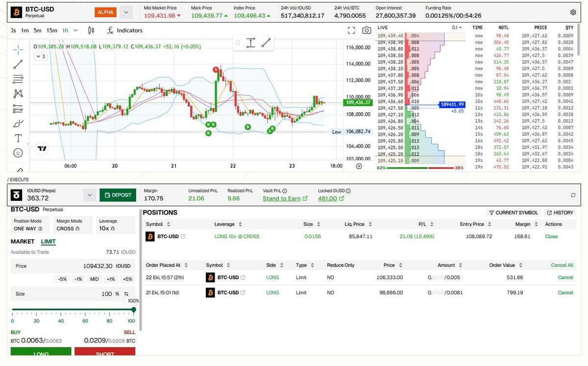Open the HISTORY view
This screenshot has width=588, height=366.
[x=560, y=213]
